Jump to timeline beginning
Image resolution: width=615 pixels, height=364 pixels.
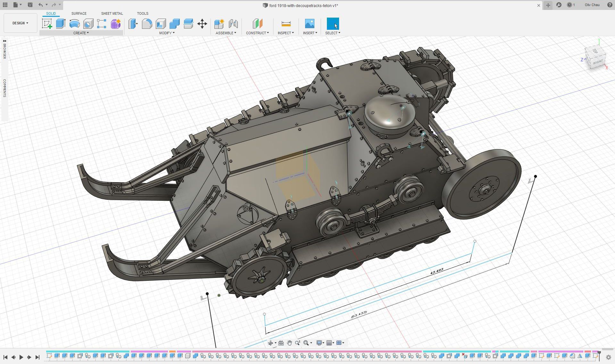[x=5, y=357]
